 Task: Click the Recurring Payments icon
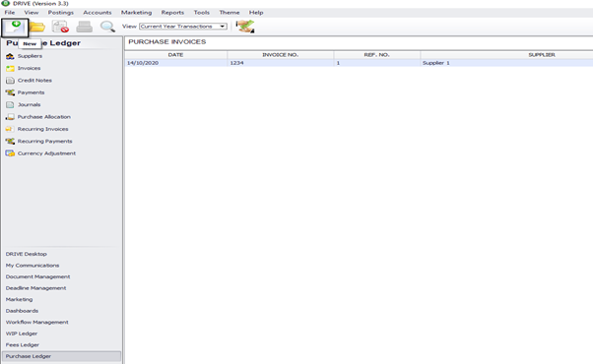(x=10, y=142)
